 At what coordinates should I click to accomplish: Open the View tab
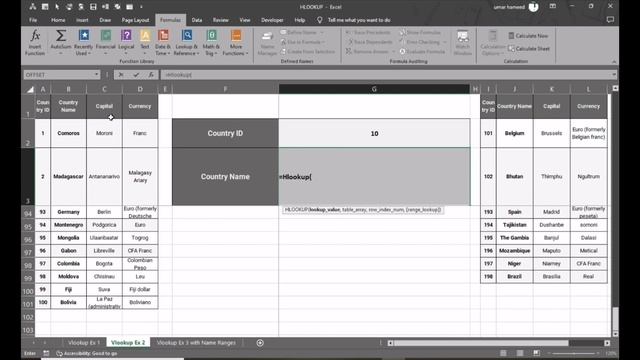[245, 20]
